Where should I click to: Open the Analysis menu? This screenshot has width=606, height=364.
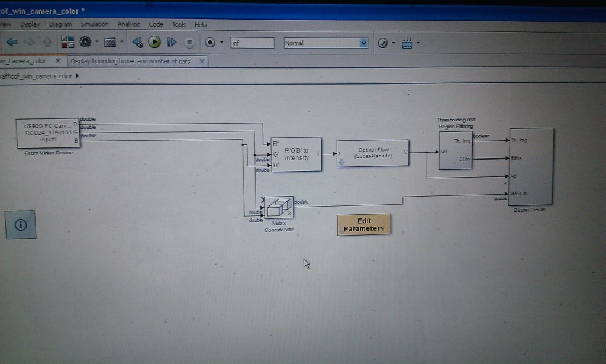(128, 24)
